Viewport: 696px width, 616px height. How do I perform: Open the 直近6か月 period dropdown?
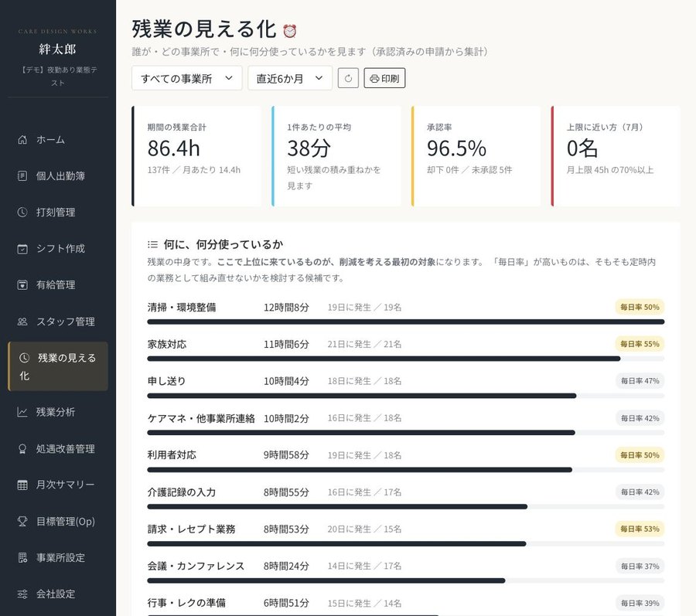[x=290, y=78]
